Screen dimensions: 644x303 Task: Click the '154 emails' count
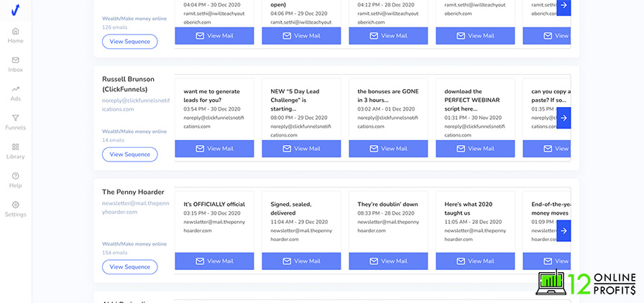(114, 253)
